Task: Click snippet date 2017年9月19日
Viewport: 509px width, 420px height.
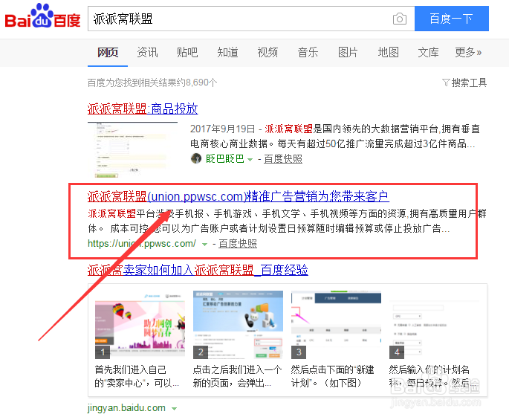Action: 223,129
